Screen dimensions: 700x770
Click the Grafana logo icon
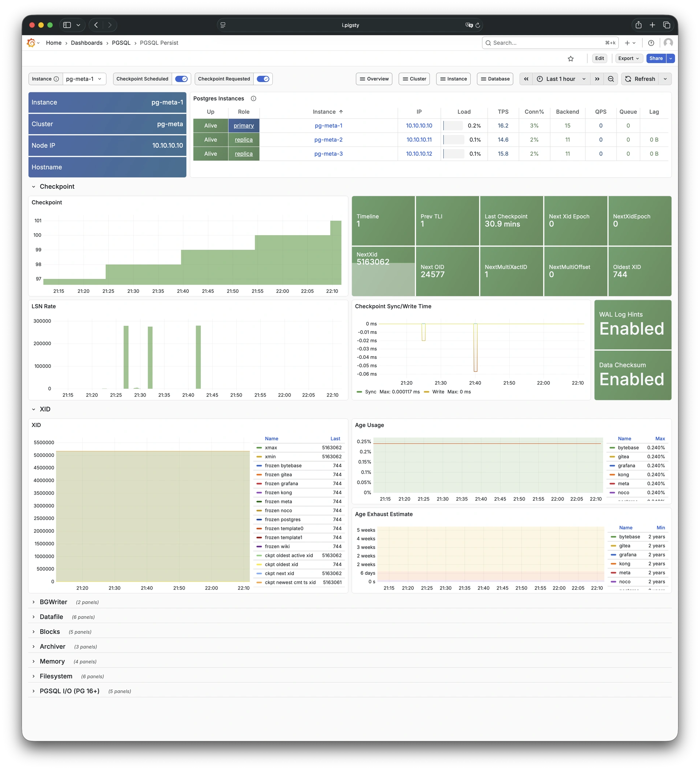click(31, 43)
